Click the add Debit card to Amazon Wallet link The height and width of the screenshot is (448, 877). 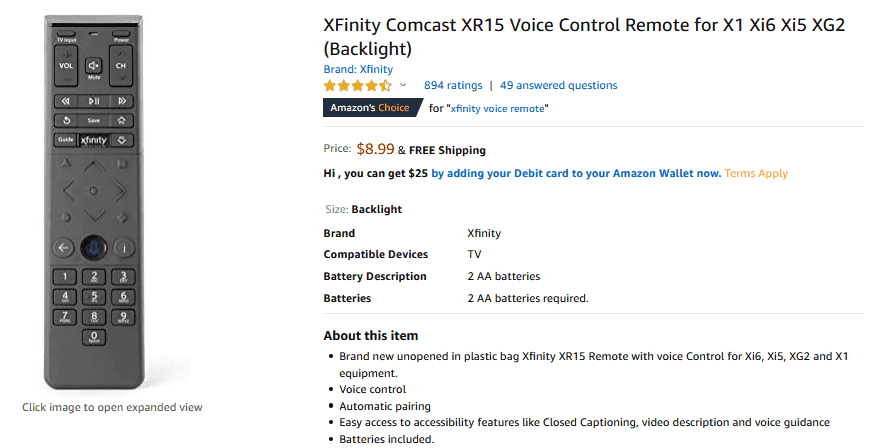576,173
